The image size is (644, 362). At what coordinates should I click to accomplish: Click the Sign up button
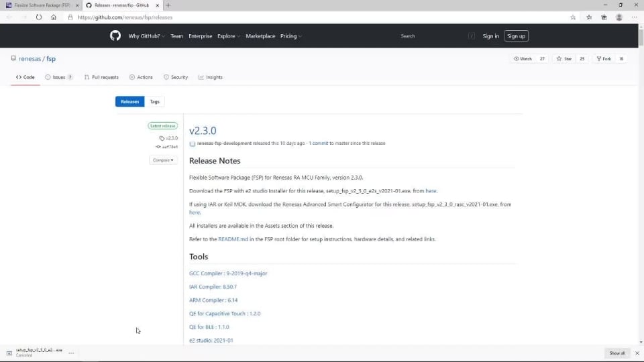coord(516,36)
